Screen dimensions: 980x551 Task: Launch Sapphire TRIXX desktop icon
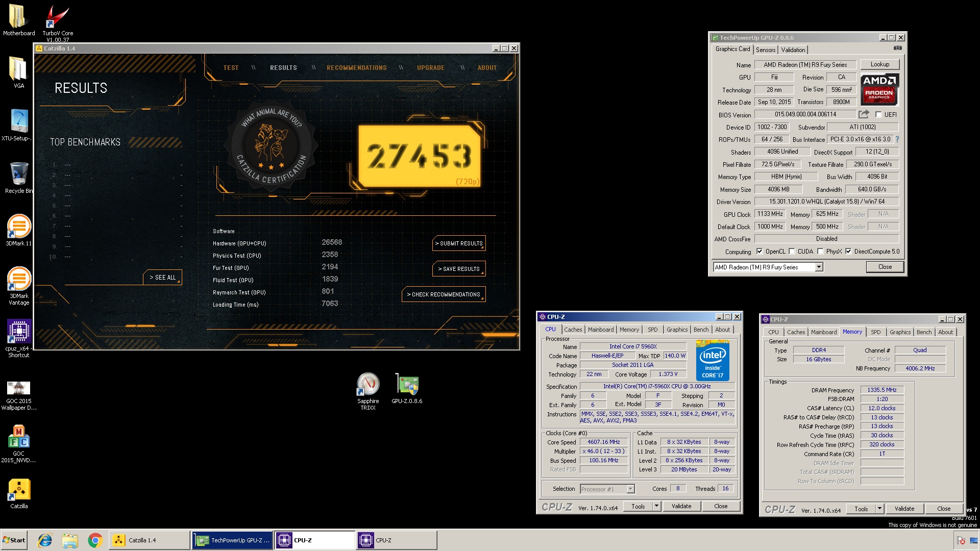click(368, 391)
